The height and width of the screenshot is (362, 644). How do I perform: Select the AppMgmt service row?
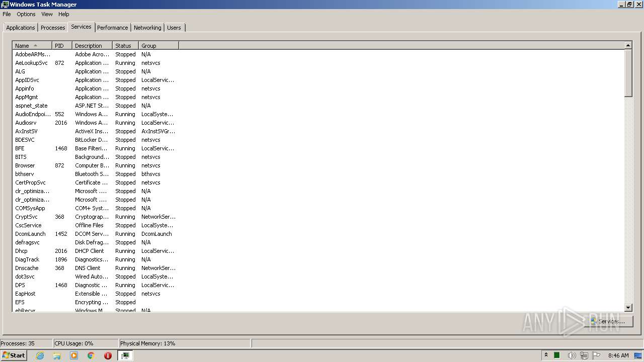(96, 97)
